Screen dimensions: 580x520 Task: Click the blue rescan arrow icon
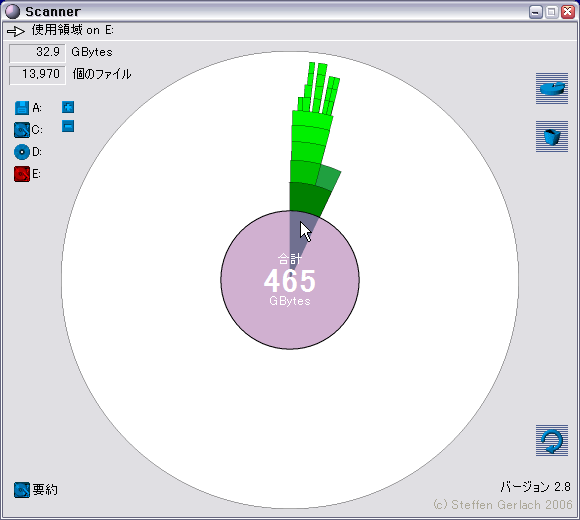point(552,440)
